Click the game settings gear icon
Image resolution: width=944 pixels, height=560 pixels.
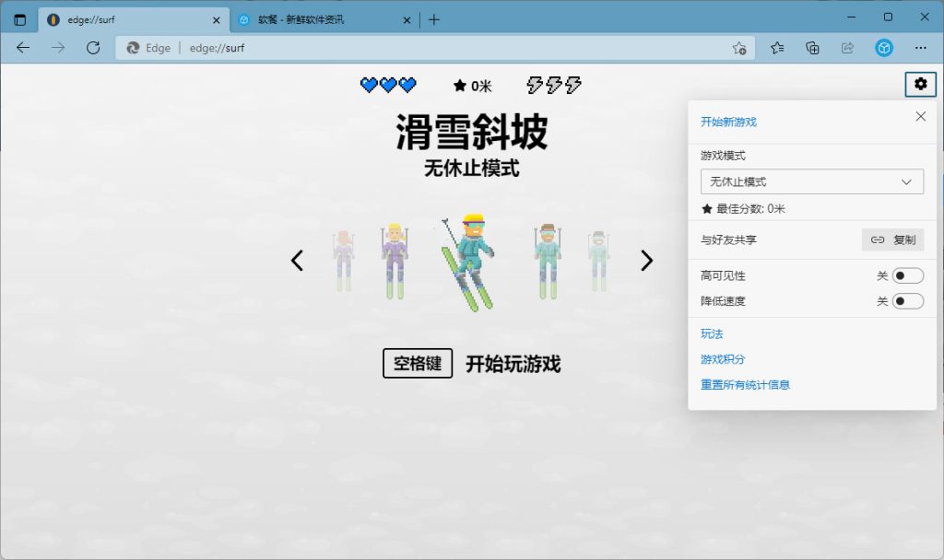coord(920,84)
